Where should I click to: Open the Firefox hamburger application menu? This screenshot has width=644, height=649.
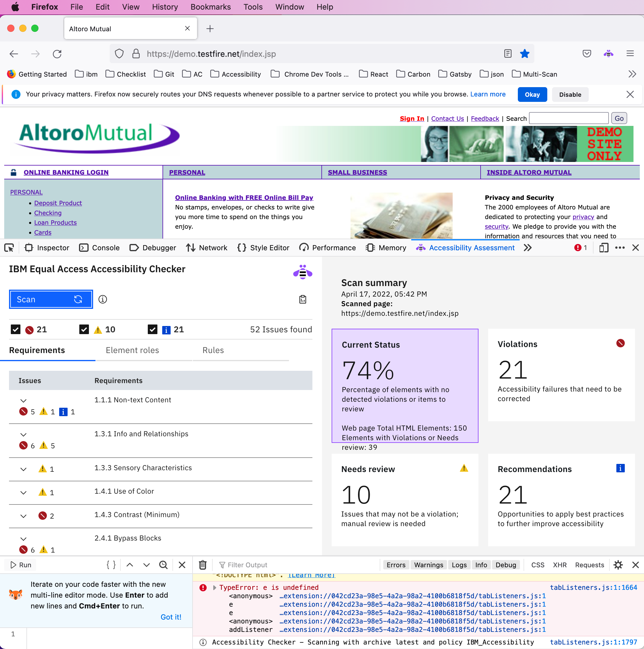(x=630, y=54)
